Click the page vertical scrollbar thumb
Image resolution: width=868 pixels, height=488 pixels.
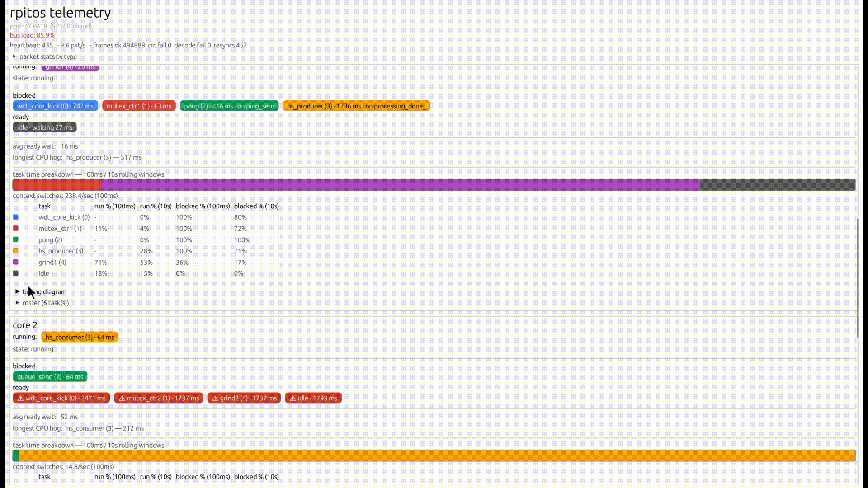(x=858, y=278)
